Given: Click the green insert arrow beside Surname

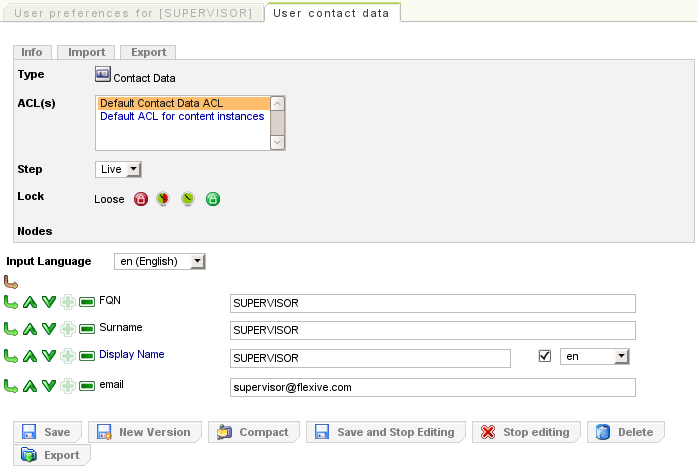Looking at the screenshot, I should tap(12, 329).
